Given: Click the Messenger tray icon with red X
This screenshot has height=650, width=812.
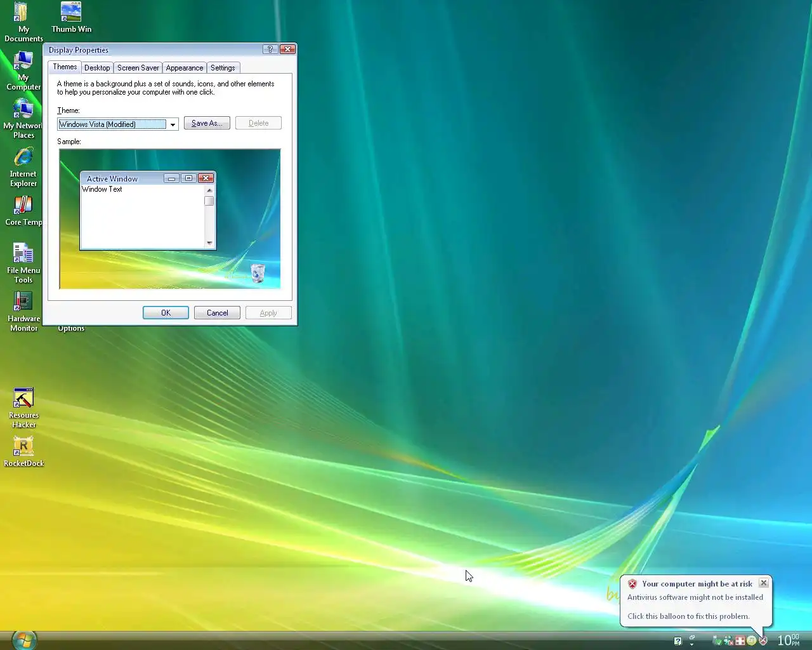Looking at the screenshot, I should pyautogui.click(x=729, y=640).
